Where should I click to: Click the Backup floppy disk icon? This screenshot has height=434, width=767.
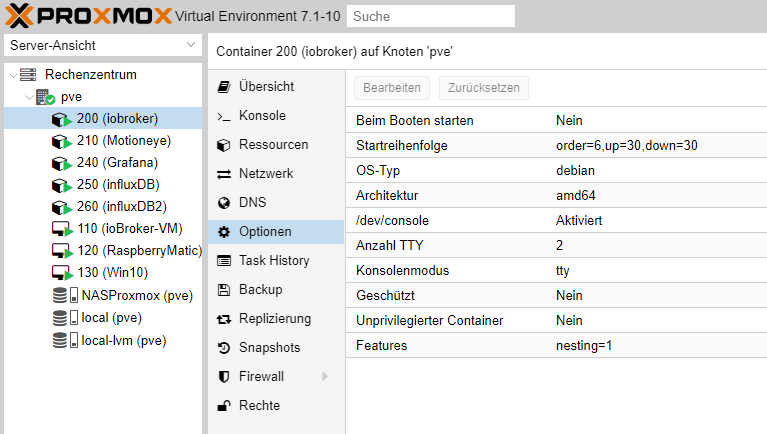[x=224, y=290]
